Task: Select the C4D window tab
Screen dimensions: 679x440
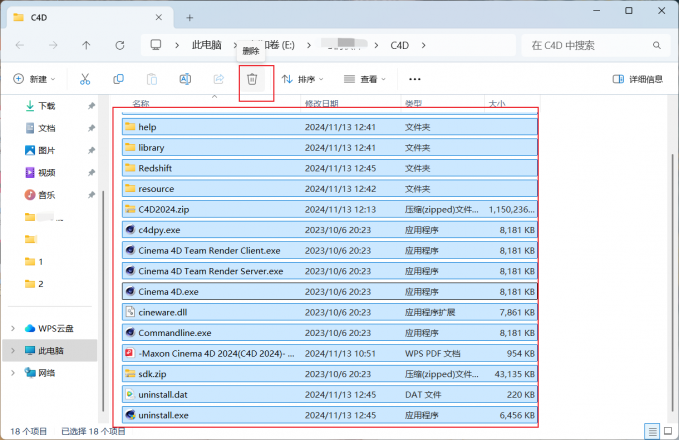Action: coord(89,18)
